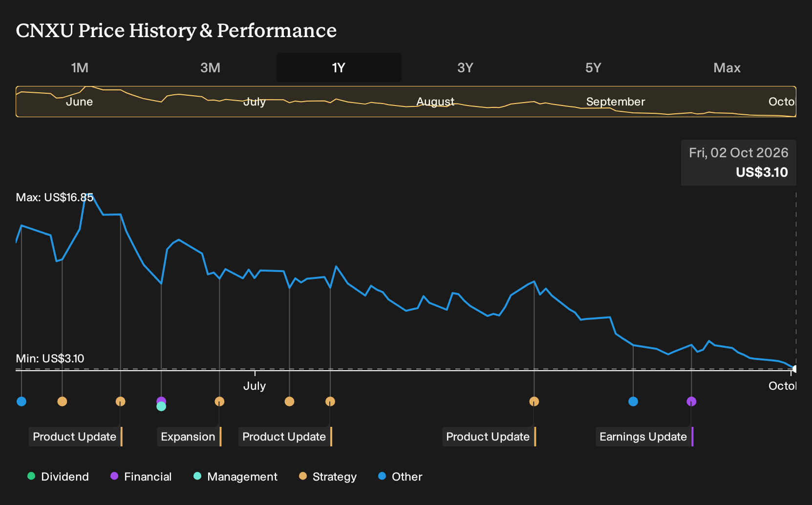This screenshot has width=812, height=505.
Task: Toggle the Financial legend filter
Action: click(x=141, y=477)
